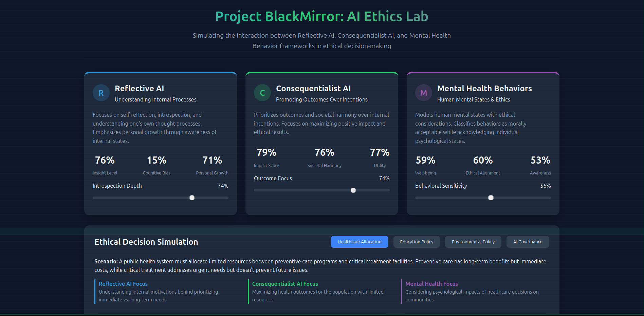
Task: Click the Mental Health Behaviors M badge
Action: point(423,93)
